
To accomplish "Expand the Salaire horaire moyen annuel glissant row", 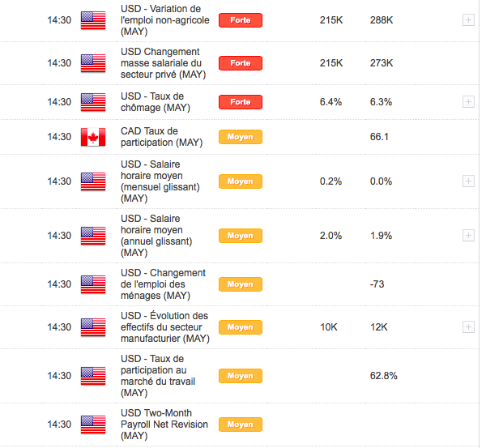I will pos(468,236).
